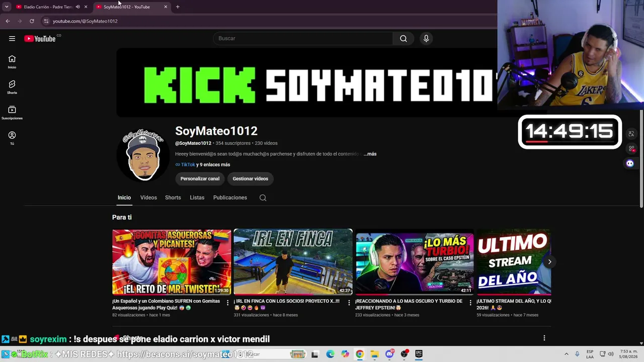This screenshot has height=362, width=644.
Task: Play the Caso Epstein thumbnail
Action: 415,262
